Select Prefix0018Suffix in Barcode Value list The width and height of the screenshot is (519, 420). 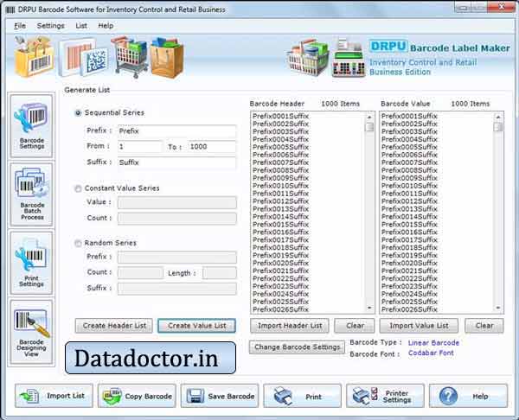[x=409, y=248]
